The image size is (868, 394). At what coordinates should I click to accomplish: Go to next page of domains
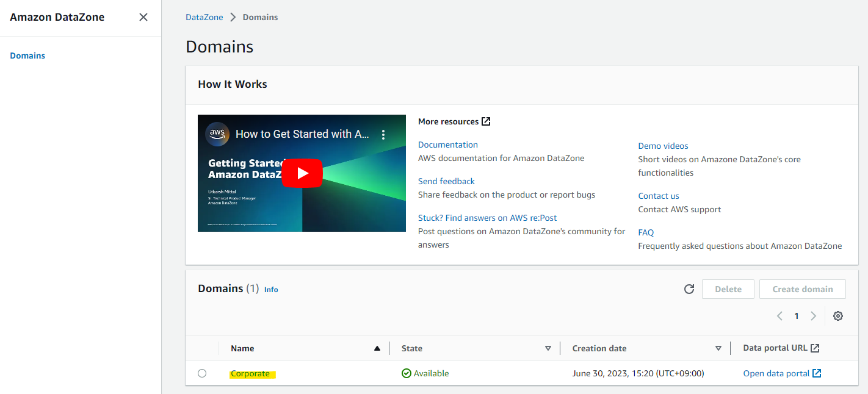click(x=813, y=316)
